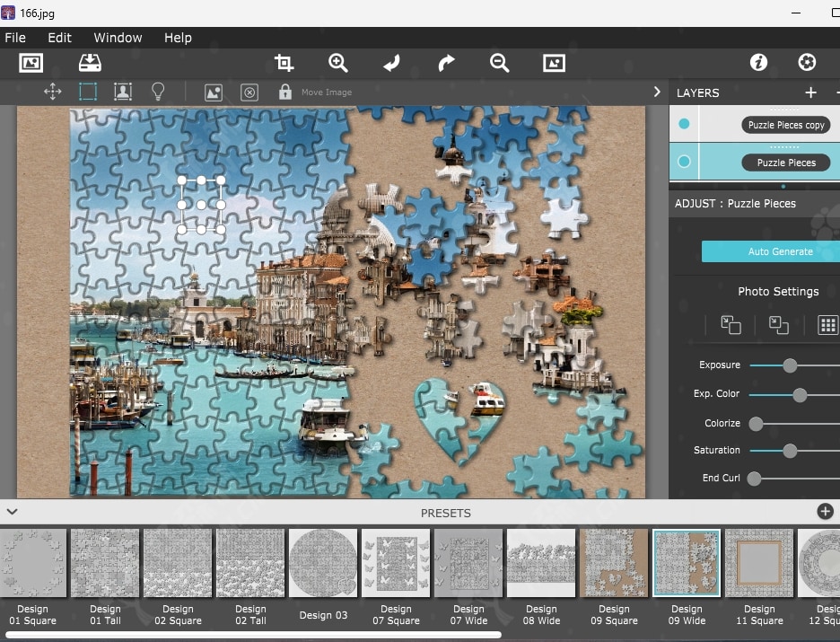The height and width of the screenshot is (642, 840).
Task: Undo the last action via the back arrow
Action: 391,63
